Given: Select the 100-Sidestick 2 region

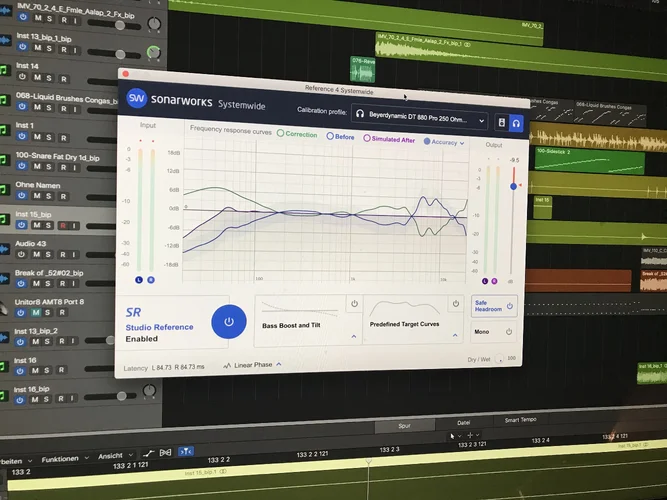Looking at the screenshot, I should (590, 161).
